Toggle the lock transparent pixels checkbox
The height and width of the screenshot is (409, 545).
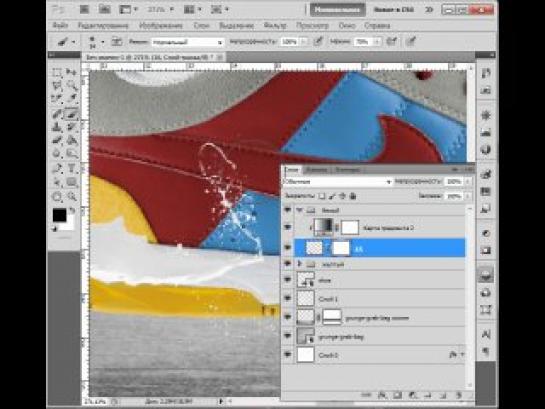pos(322,196)
